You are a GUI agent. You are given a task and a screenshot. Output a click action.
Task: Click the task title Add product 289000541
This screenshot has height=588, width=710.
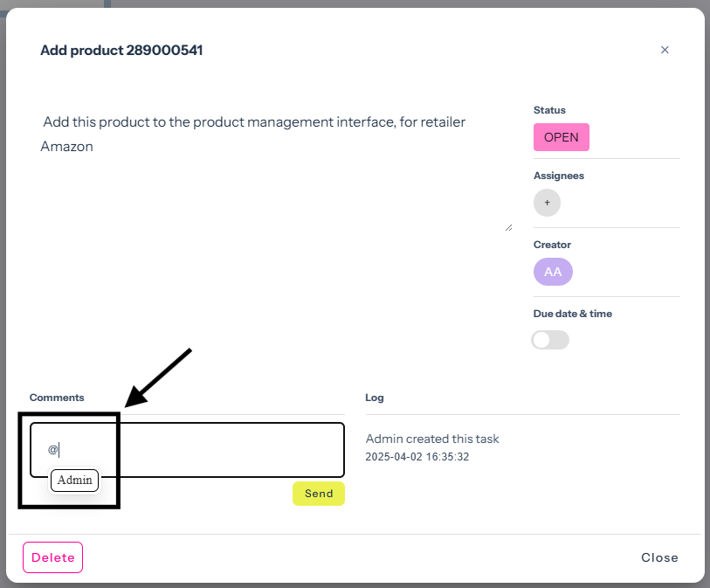click(121, 51)
